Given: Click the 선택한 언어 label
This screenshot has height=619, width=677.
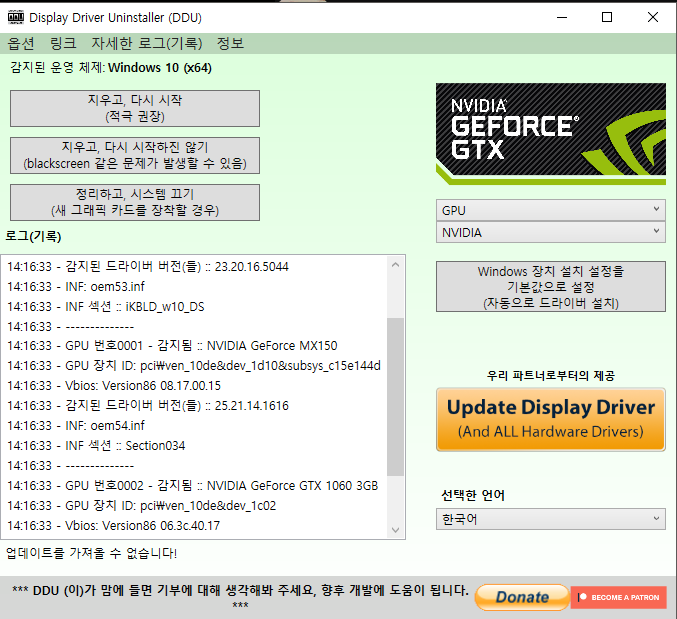Looking at the screenshot, I should coord(473,495).
